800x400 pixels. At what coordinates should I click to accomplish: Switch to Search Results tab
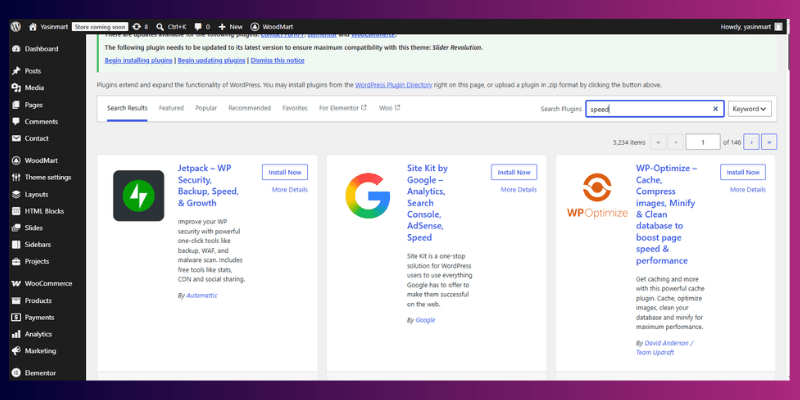[x=127, y=108]
